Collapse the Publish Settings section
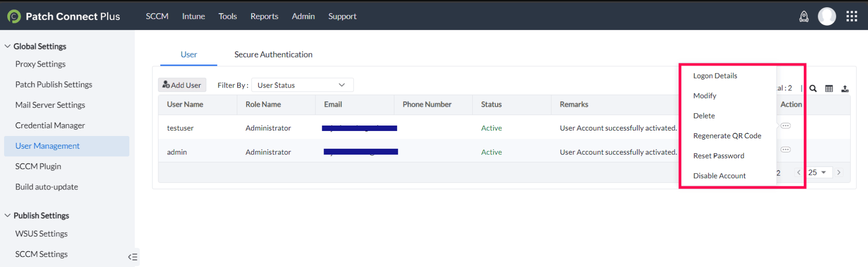The image size is (868, 267). click(8, 215)
